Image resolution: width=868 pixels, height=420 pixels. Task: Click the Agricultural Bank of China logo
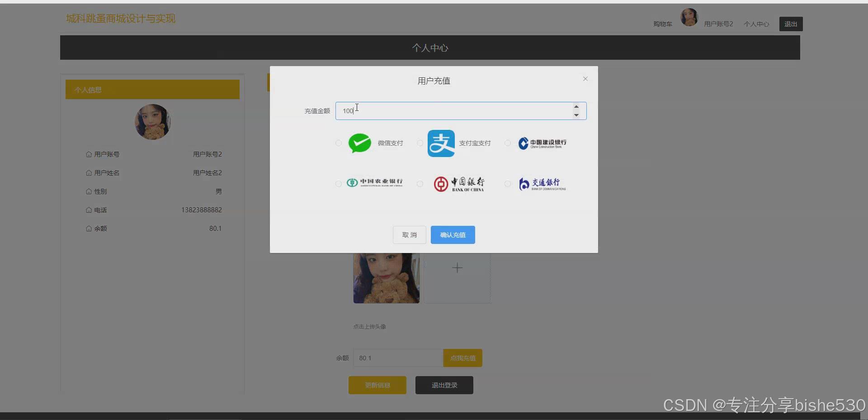(374, 182)
